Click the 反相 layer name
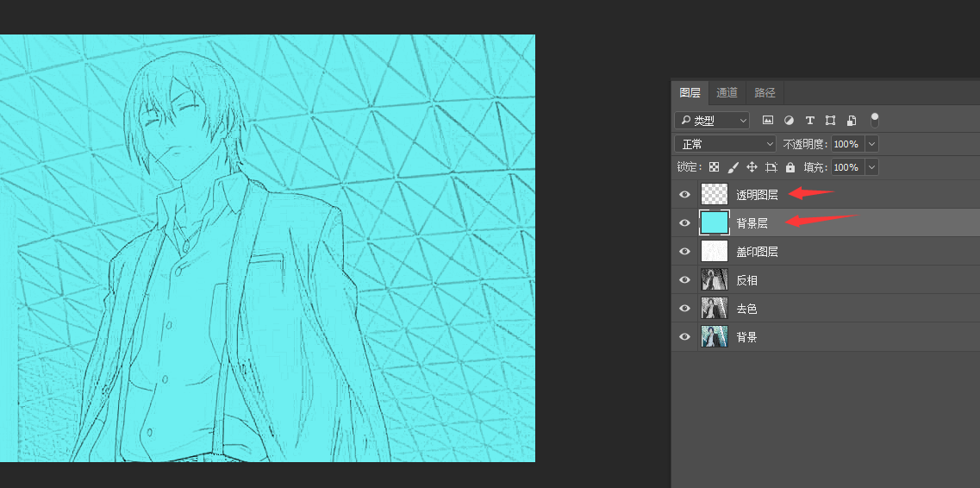980x488 pixels. click(747, 280)
